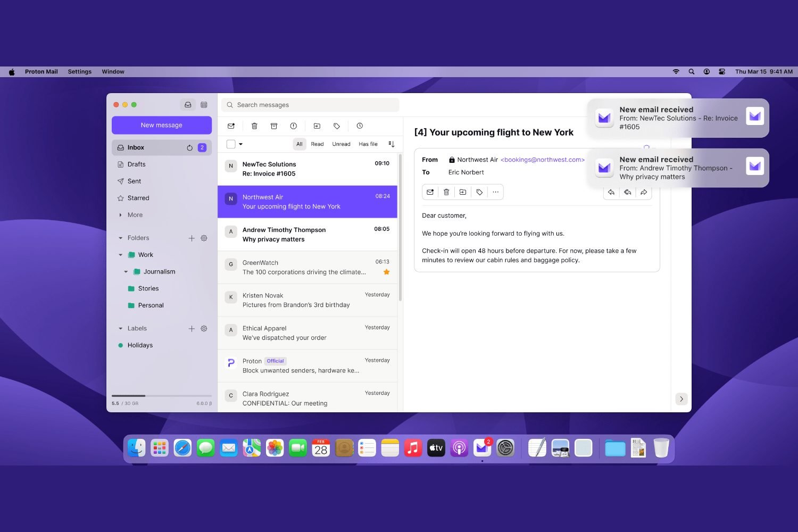Mark as spam with the list toolbar icon
Viewport: 798px width, 532px height.
click(293, 126)
